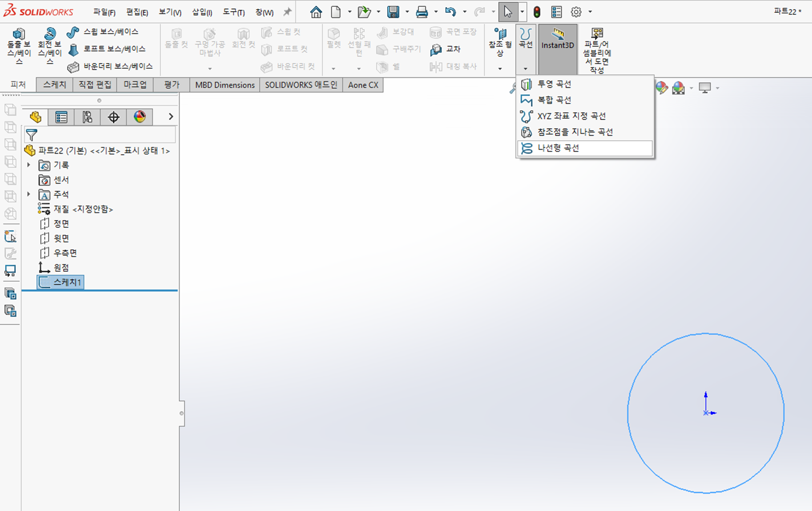Open the DisplayManager color ball tab

click(x=140, y=117)
